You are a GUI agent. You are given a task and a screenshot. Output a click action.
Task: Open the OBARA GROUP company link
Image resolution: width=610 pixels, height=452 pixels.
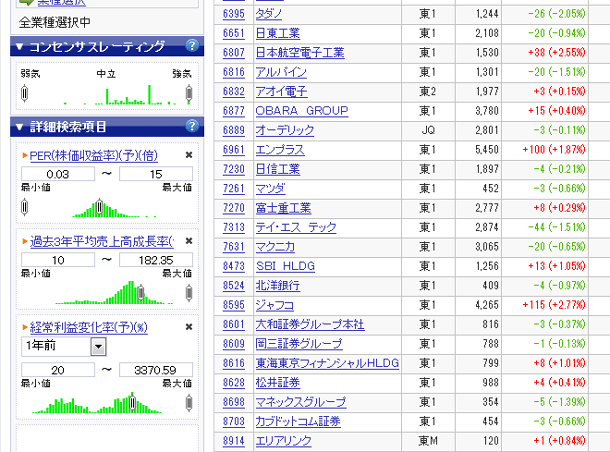coord(302,111)
